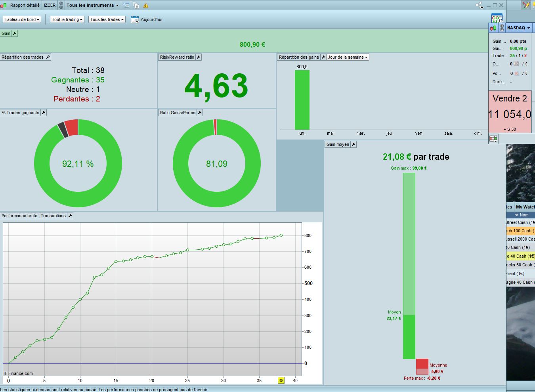Click the chain link icon beside IZCER

click(61, 5)
